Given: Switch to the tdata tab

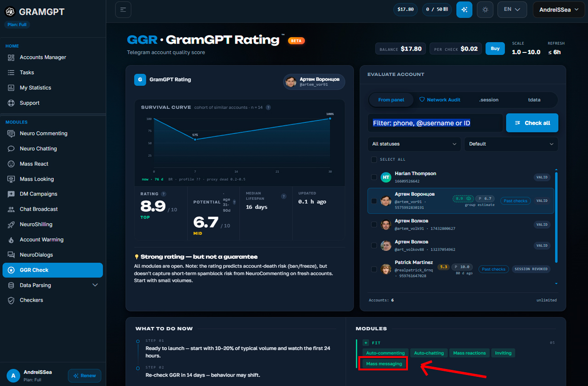Looking at the screenshot, I should coord(534,100).
